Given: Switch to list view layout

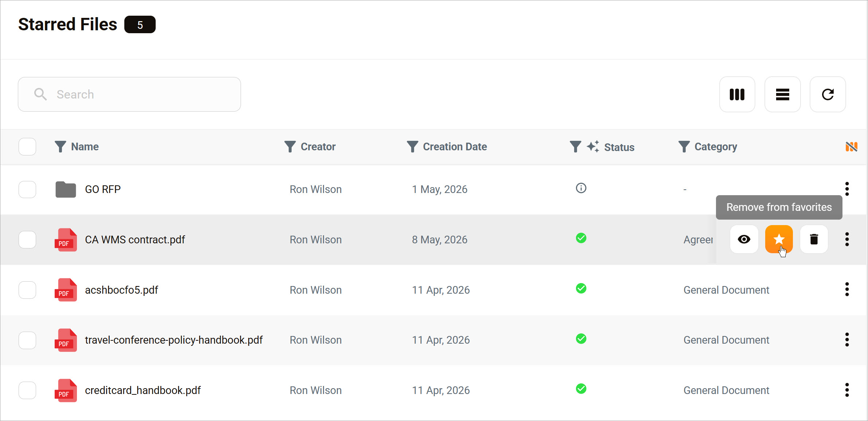Looking at the screenshot, I should click(x=782, y=94).
